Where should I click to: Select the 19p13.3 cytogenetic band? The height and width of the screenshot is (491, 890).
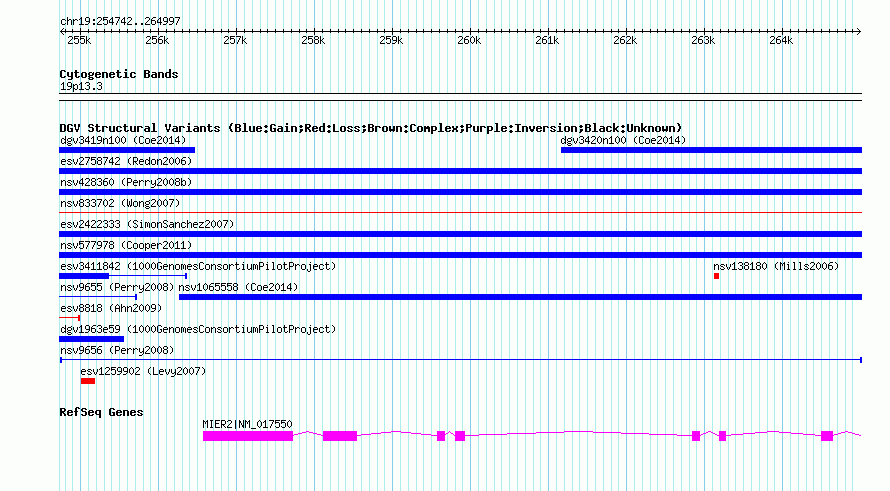pyautogui.click(x=460, y=97)
